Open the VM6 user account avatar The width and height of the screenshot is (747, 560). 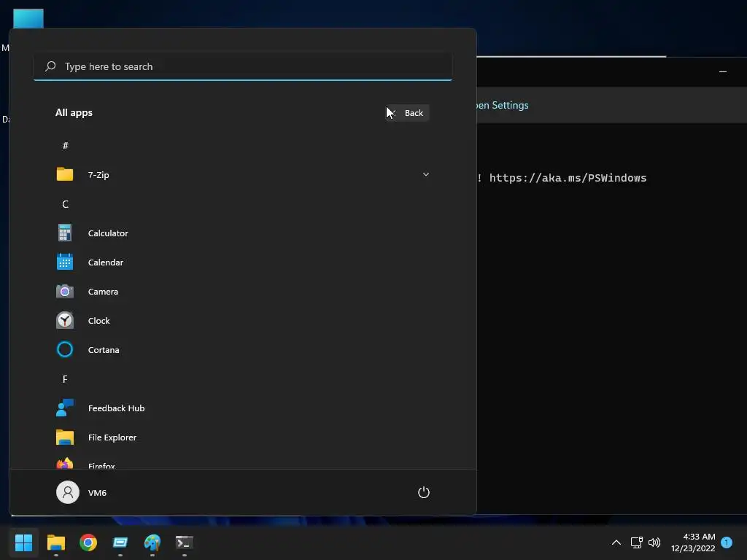tap(68, 492)
